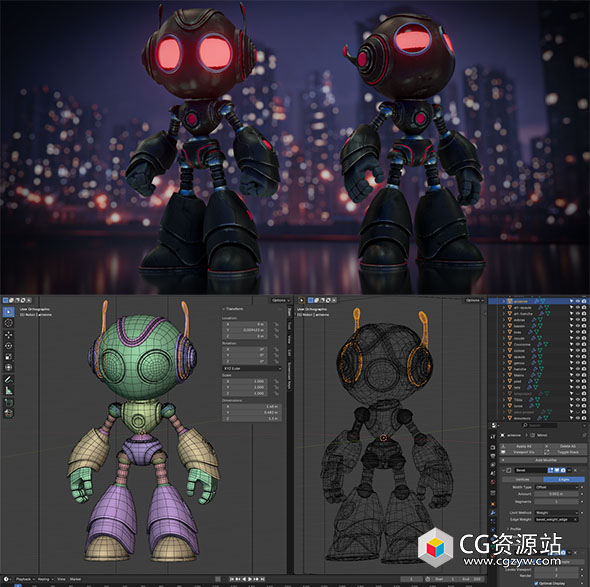Toggle eye visibility for Couronne object

pos(578,344)
